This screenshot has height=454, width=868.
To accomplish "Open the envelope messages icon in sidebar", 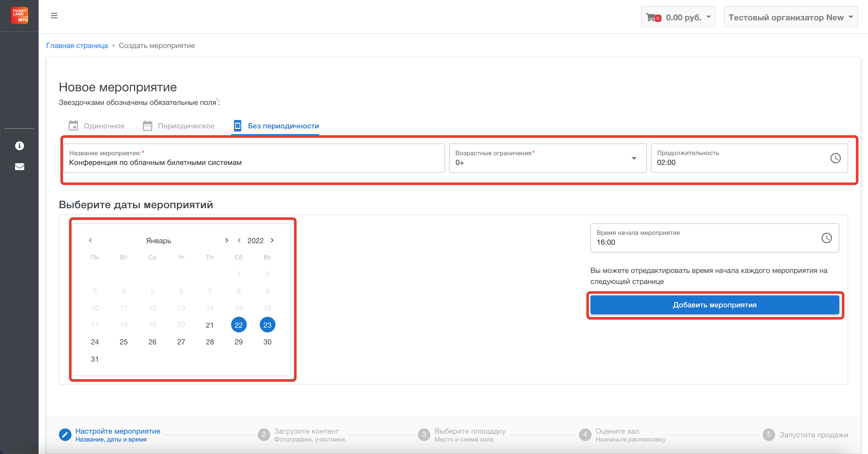I will pos(20,166).
